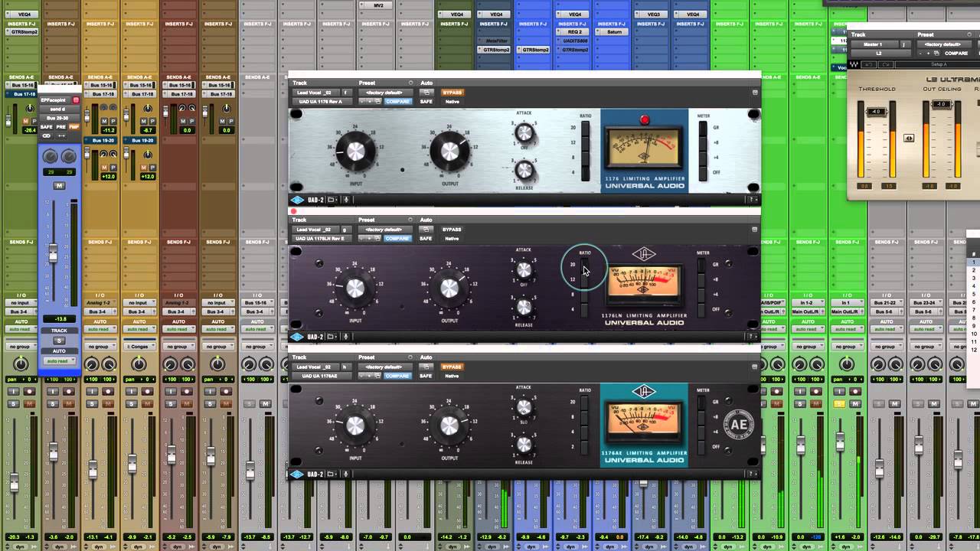Open the help question mark on 1176AE UAD toolbar
Screen dimensions: 980x551
[x=752, y=474]
